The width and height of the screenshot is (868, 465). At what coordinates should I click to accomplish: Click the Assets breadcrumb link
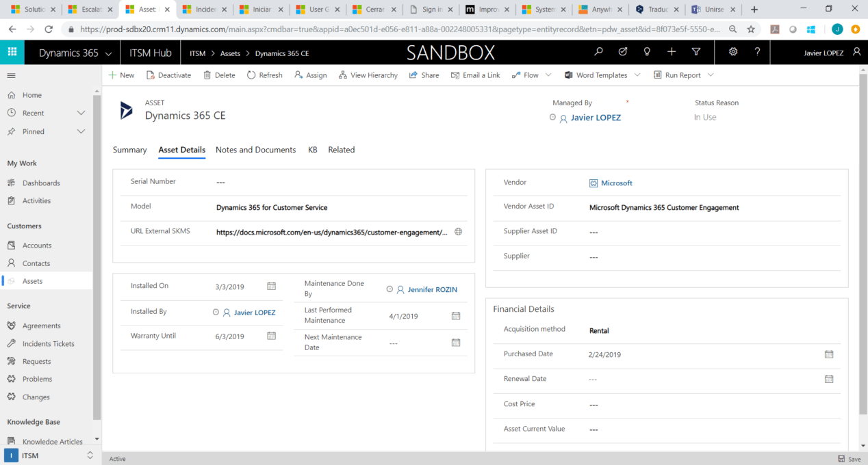[230, 53]
